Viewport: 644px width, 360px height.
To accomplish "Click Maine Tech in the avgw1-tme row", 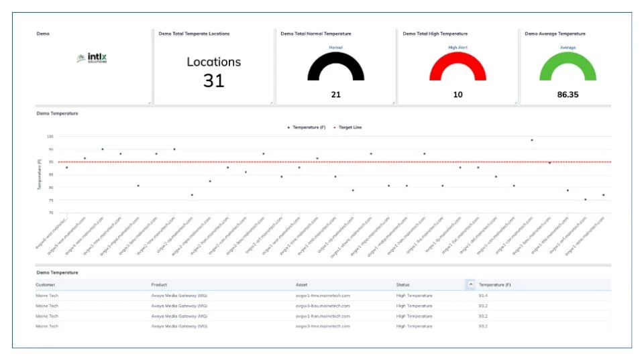I will pos(47,296).
